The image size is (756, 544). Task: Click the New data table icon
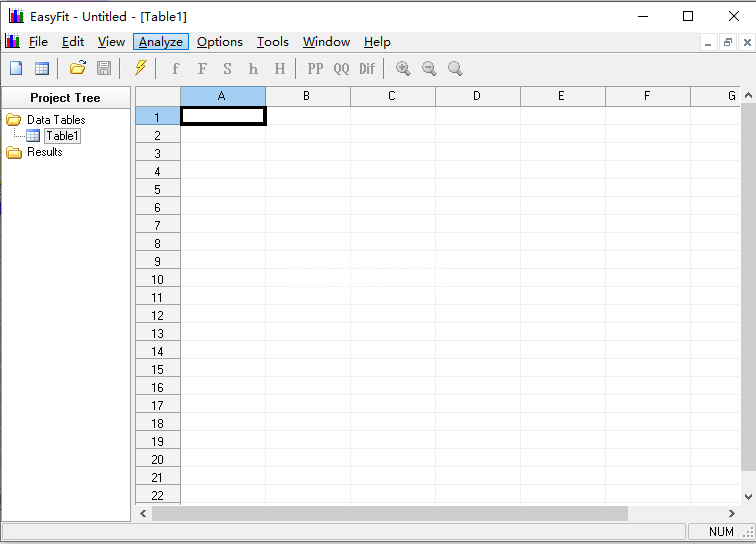42,68
